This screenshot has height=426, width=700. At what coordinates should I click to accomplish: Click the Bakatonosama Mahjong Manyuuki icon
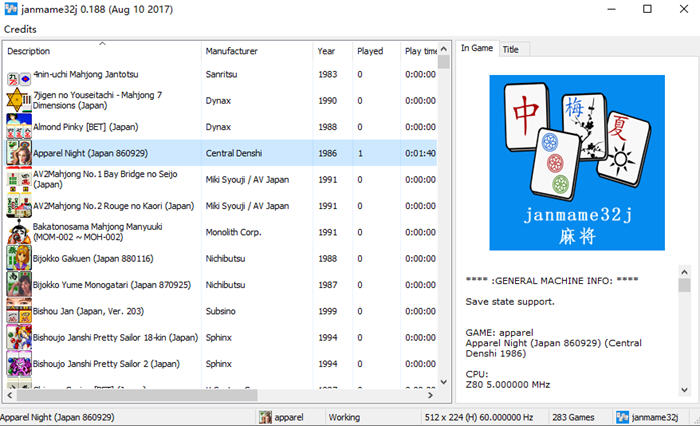click(19, 232)
